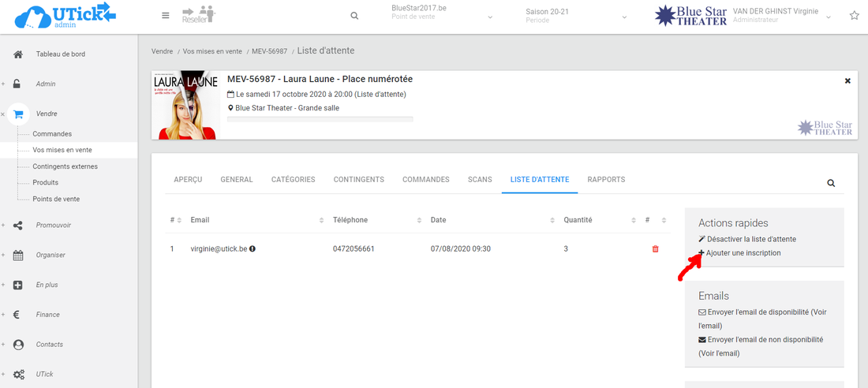
Task: Open Tableau de bord home icon
Action: tap(18, 54)
